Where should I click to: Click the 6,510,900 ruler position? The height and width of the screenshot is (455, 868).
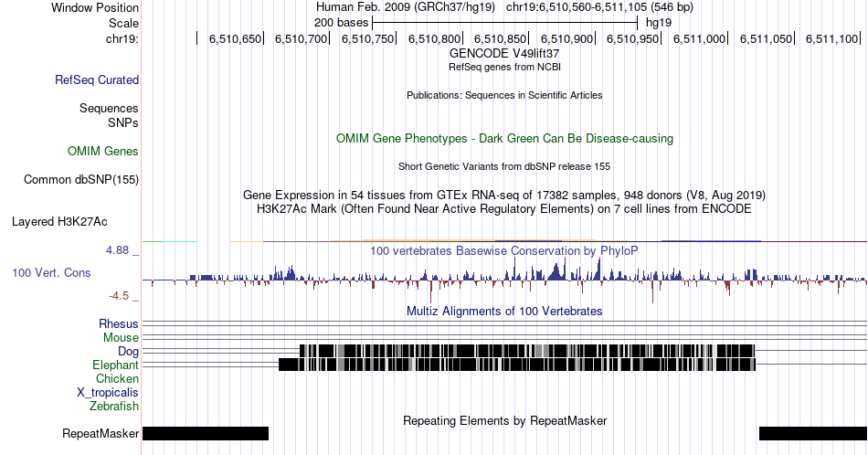(x=566, y=38)
